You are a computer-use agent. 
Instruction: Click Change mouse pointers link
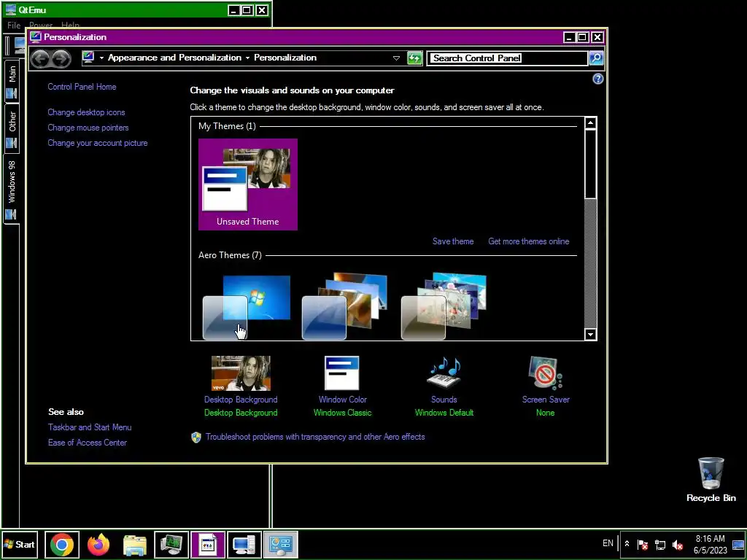point(88,128)
